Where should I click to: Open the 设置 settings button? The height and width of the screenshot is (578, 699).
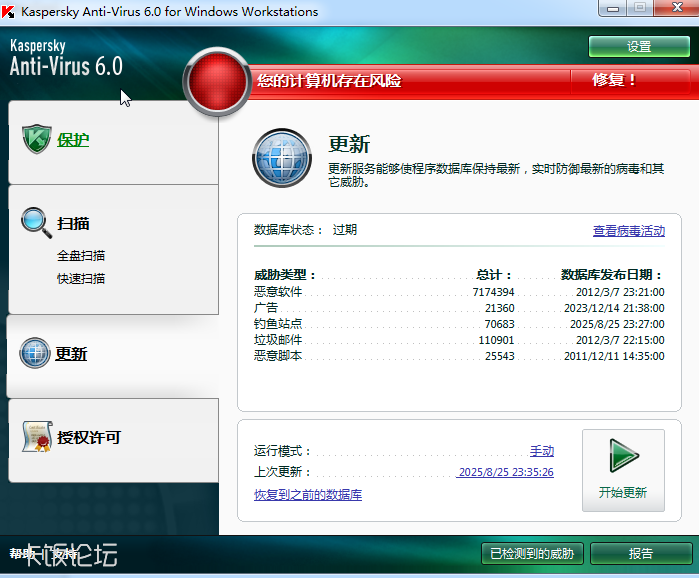[639, 47]
